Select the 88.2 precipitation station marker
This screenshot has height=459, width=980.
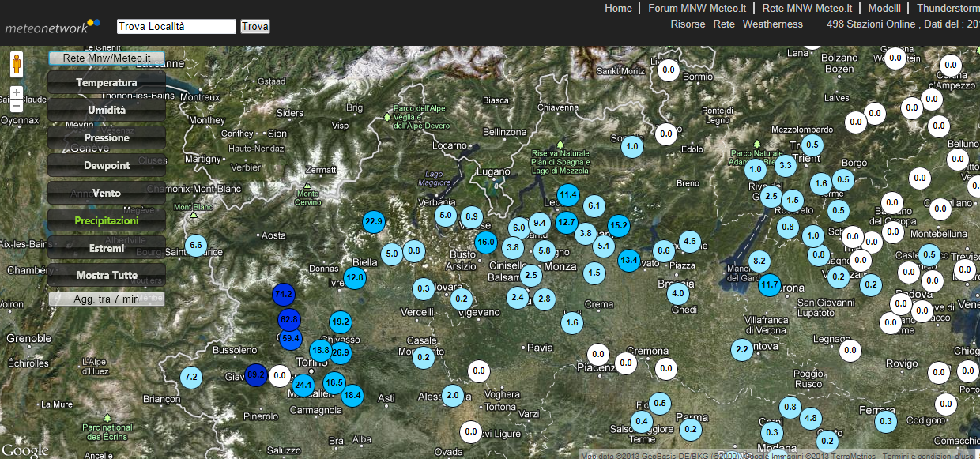click(x=255, y=375)
